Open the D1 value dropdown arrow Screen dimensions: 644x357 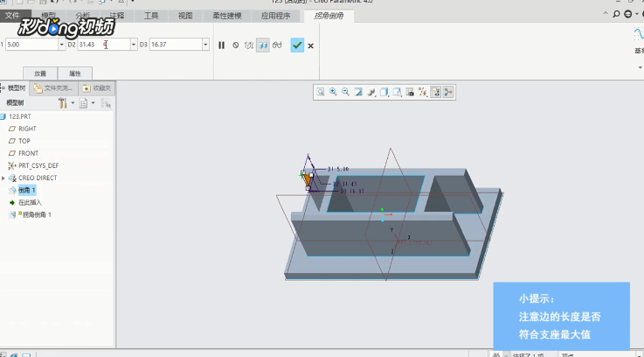(62, 45)
